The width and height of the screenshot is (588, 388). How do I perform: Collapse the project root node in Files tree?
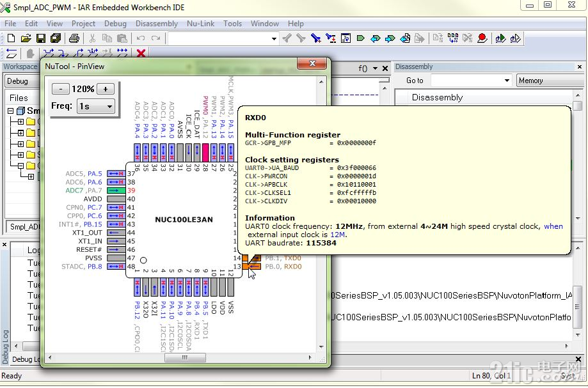[x=10, y=111]
